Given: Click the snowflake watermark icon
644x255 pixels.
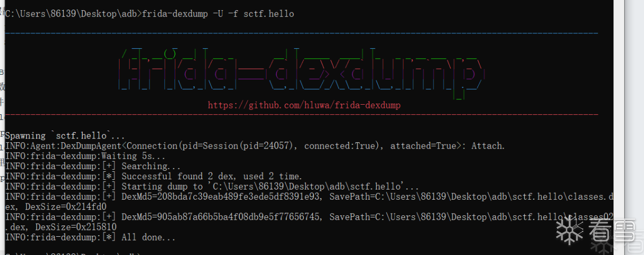Looking at the screenshot, I should point(569,230).
